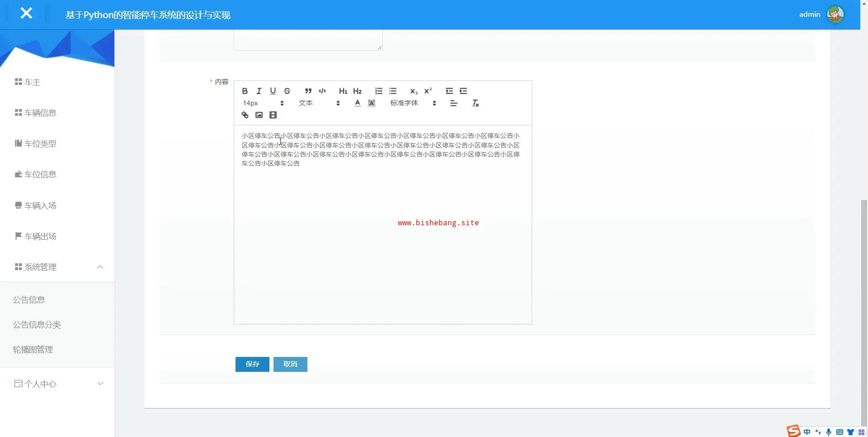The height and width of the screenshot is (437, 868).
Task: Toggle Sogou punctuation mode
Action: pyautogui.click(x=818, y=432)
